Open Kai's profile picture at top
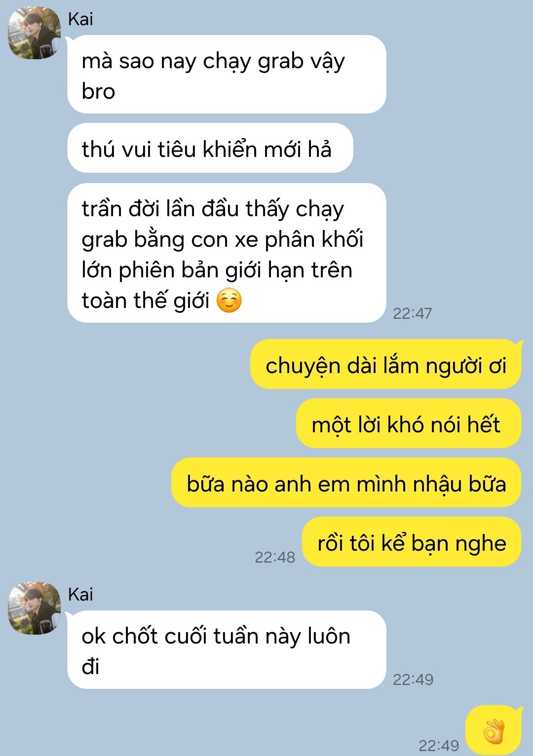The width and height of the screenshot is (533, 756). tap(34, 34)
